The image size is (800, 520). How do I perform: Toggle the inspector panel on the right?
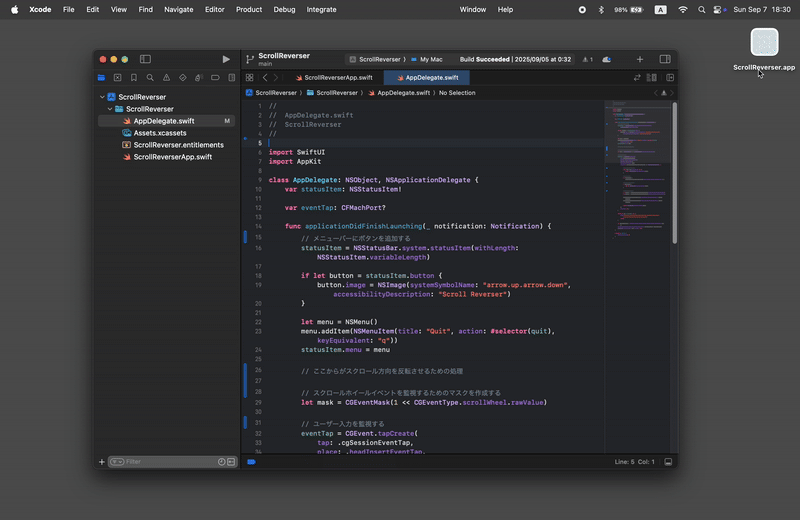pos(665,59)
